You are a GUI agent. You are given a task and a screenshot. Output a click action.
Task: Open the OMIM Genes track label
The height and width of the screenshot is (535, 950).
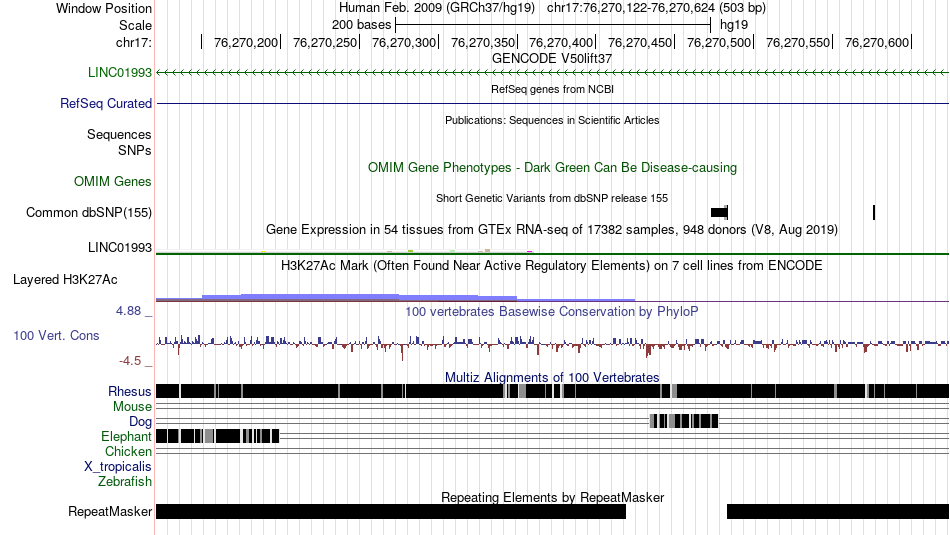(x=112, y=181)
